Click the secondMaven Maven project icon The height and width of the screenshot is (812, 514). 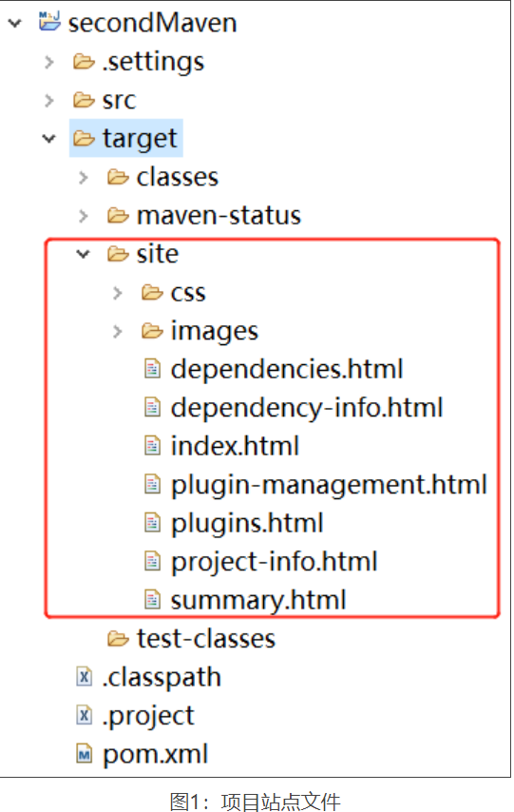(x=49, y=21)
